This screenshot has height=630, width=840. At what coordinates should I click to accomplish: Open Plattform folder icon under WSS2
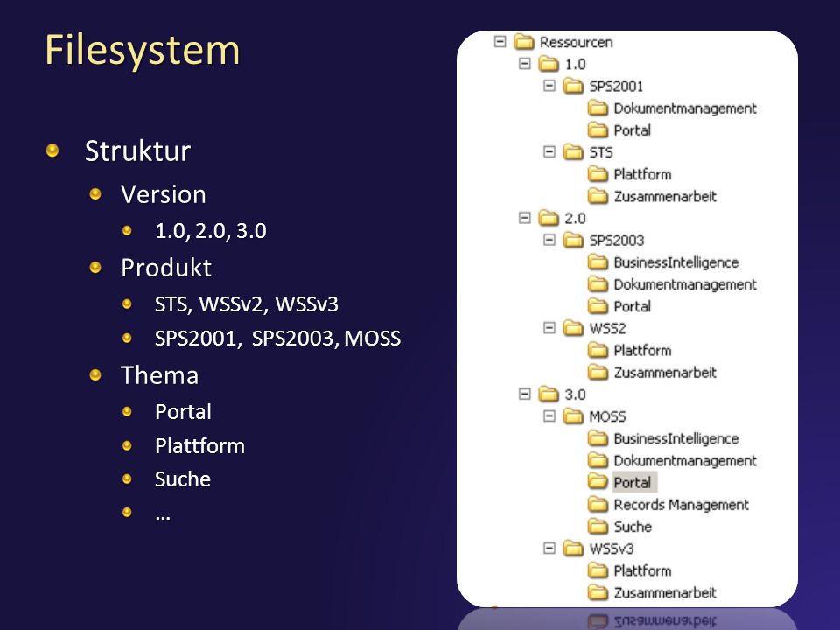click(x=598, y=350)
